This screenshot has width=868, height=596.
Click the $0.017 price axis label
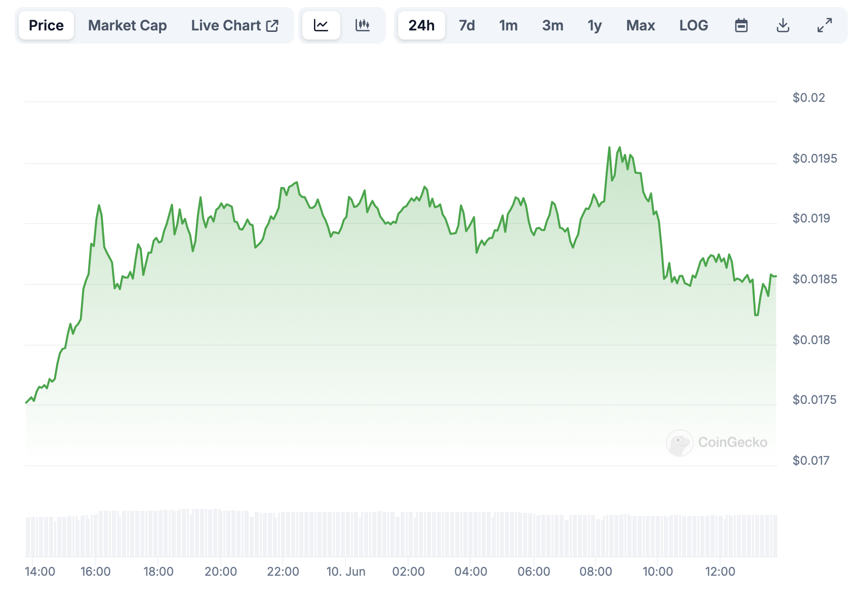pyautogui.click(x=811, y=461)
